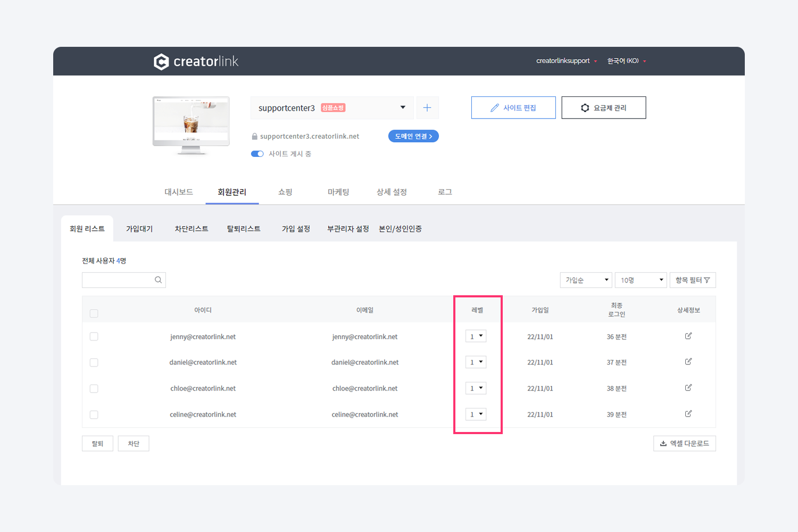Click the 아이디 column header
Image resolution: width=798 pixels, height=532 pixels.
(203, 310)
